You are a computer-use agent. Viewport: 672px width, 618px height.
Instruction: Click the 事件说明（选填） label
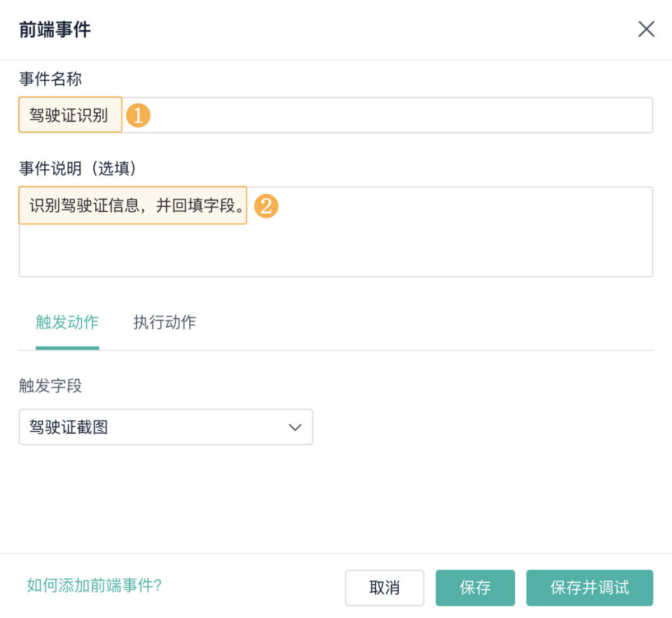click(77, 168)
